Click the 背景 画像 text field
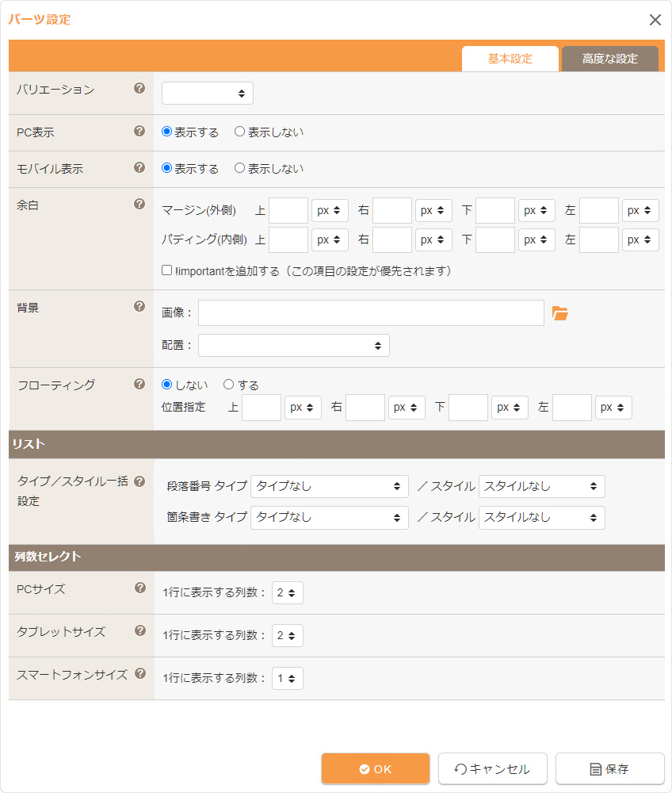 (371, 313)
